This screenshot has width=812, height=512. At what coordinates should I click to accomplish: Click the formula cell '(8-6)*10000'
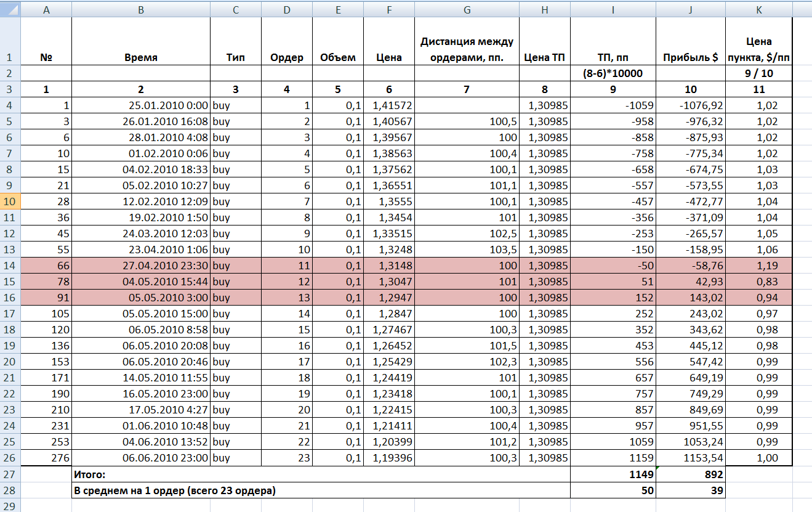click(x=613, y=73)
